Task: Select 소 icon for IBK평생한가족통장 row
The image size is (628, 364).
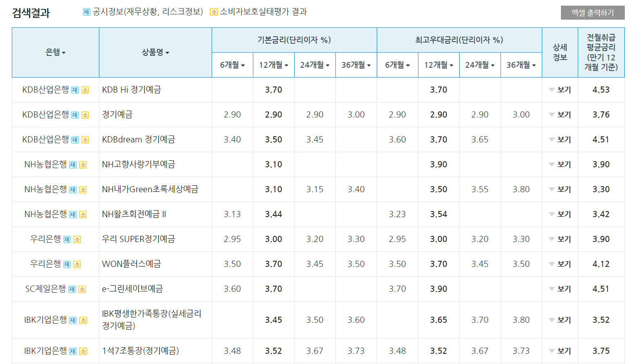Action: (83, 320)
